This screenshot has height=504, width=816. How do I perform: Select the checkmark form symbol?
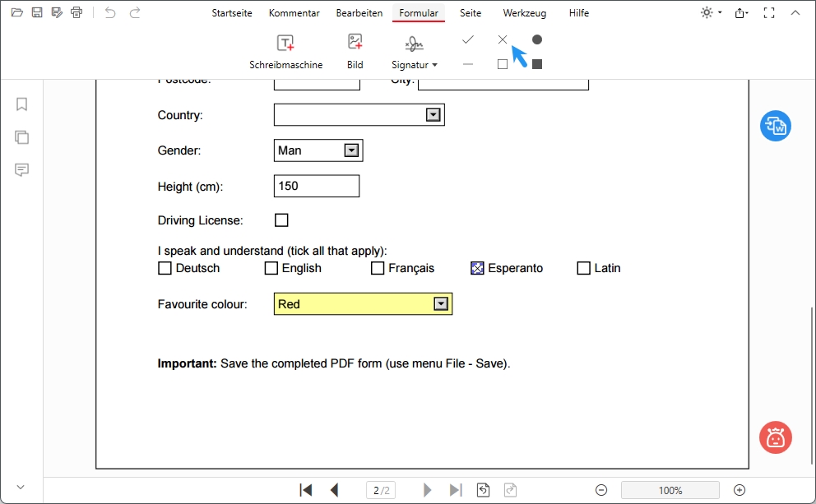coord(468,39)
